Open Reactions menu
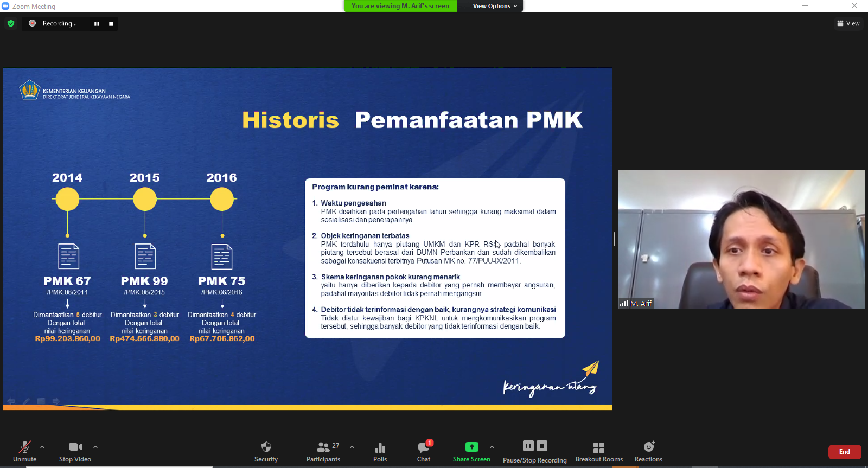Viewport: 868px width, 468px height. [648, 451]
